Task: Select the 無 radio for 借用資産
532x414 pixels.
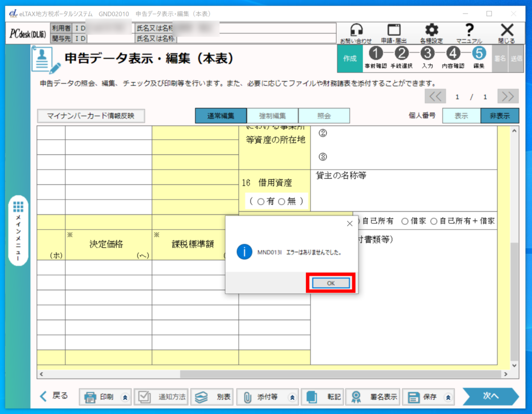Action: tap(282, 202)
